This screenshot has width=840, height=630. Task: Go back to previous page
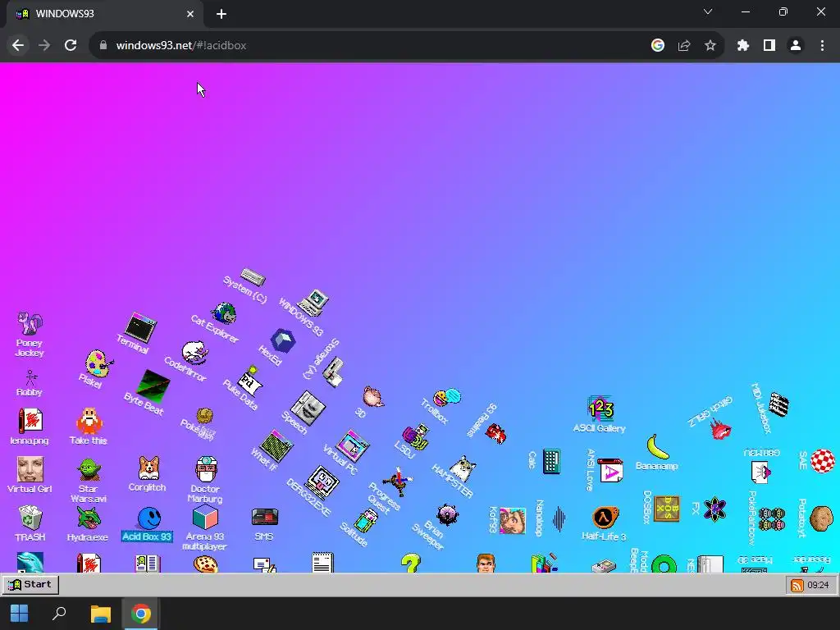[x=18, y=46]
